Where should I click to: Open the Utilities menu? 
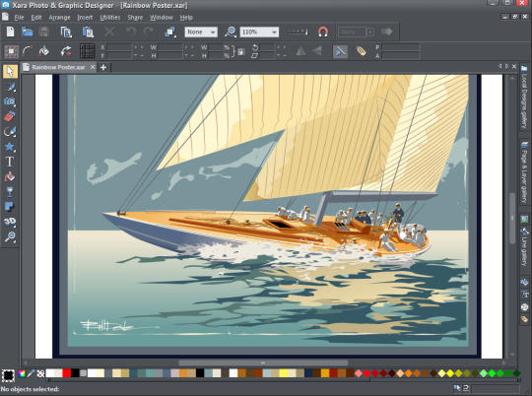[110, 18]
